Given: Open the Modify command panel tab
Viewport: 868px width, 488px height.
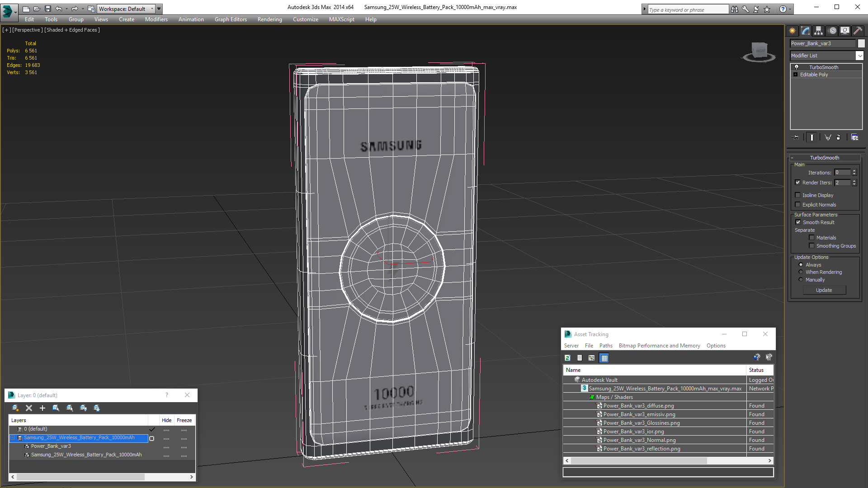Looking at the screenshot, I should tap(806, 31).
